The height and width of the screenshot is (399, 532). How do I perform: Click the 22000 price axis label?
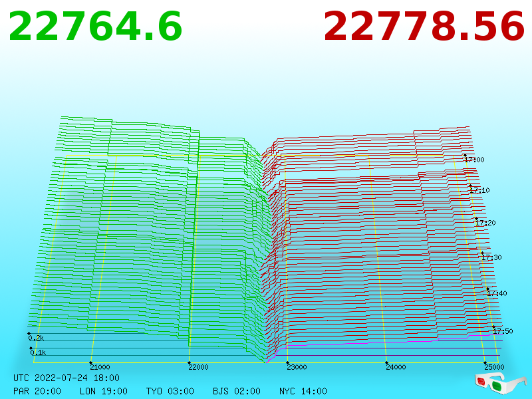pos(198,367)
